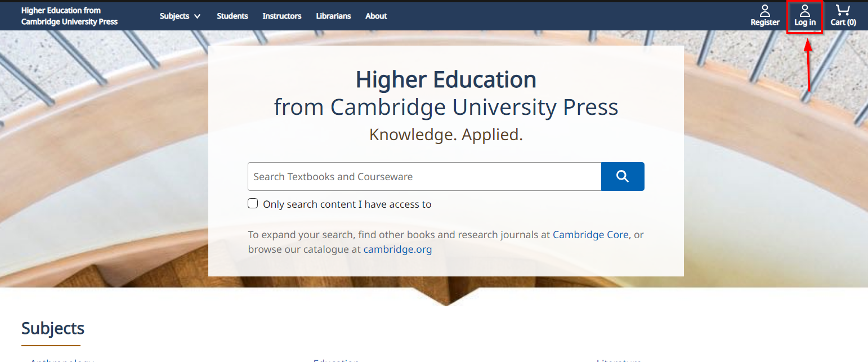Screen dimensions: 868x362
Task: Click the blue magnifying glass search button
Action: [623, 177]
